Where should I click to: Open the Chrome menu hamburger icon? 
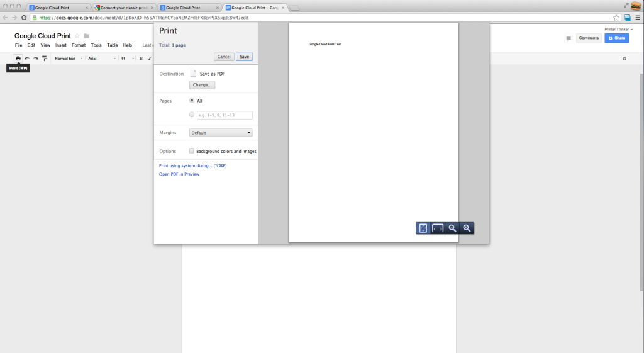click(x=638, y=18)
